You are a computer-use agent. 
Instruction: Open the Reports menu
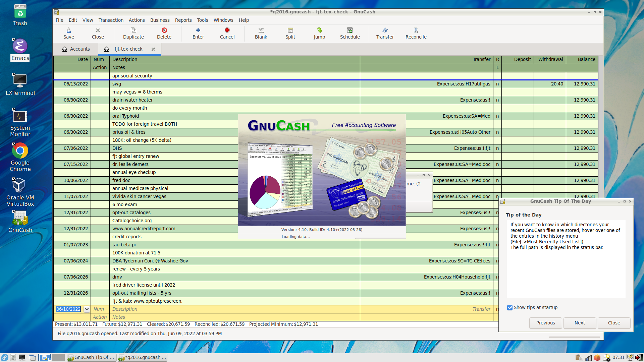pyautogui.click(x=183, y=20)
